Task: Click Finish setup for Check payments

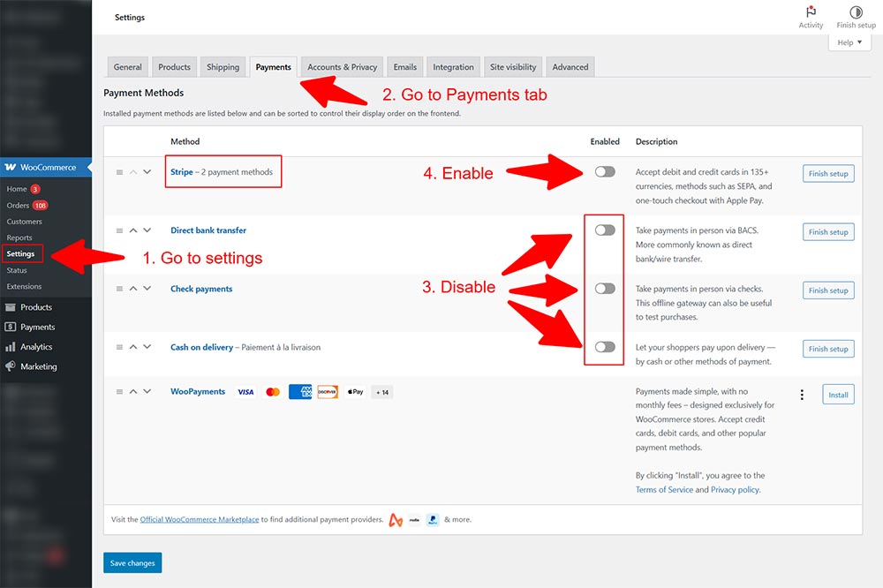Action: (828, 290)
